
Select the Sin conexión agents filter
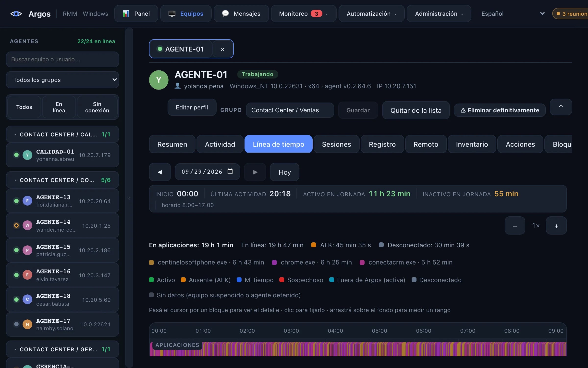[97, 107]
